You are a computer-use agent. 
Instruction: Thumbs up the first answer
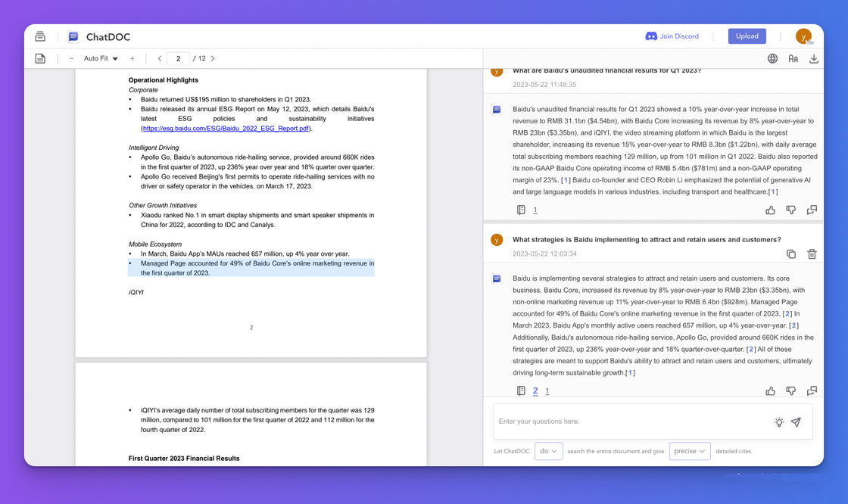coord(771,210)
